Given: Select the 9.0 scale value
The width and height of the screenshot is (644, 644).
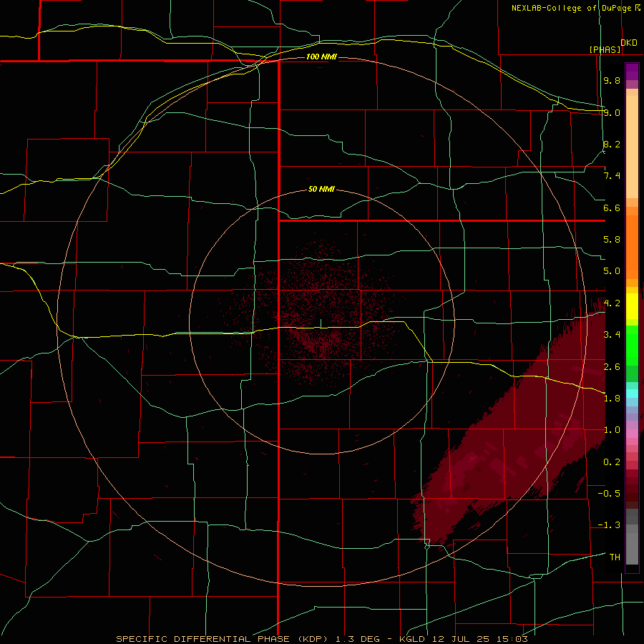Looking at the screenshot, I should 612,112.
